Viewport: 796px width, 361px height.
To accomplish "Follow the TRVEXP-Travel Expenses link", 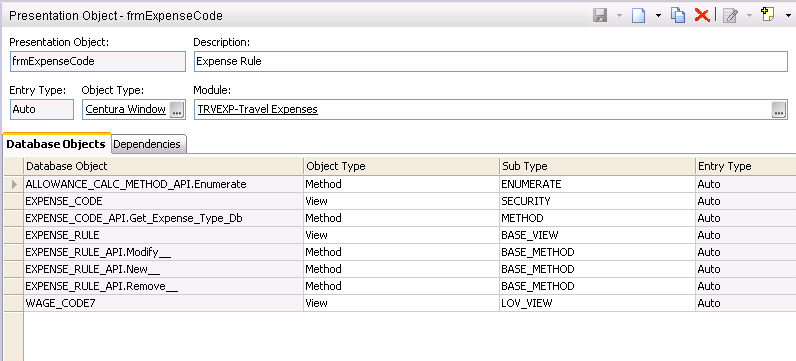I will [258, 109].
